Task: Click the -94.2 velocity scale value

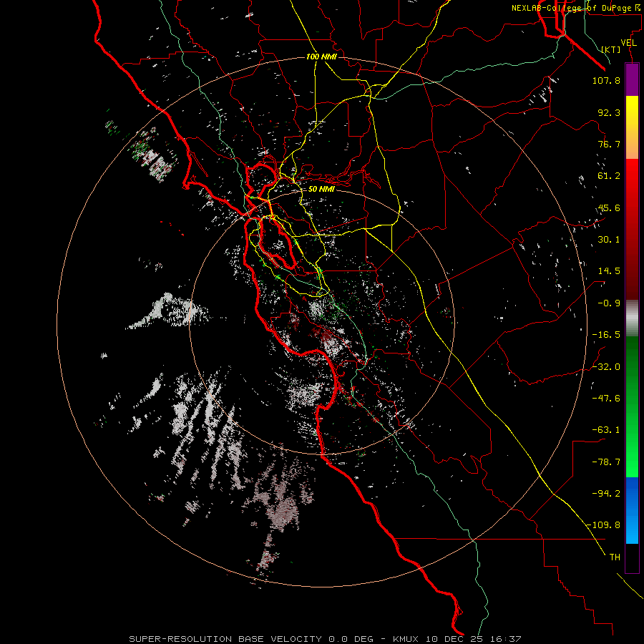Action: (x=606, y=494)
